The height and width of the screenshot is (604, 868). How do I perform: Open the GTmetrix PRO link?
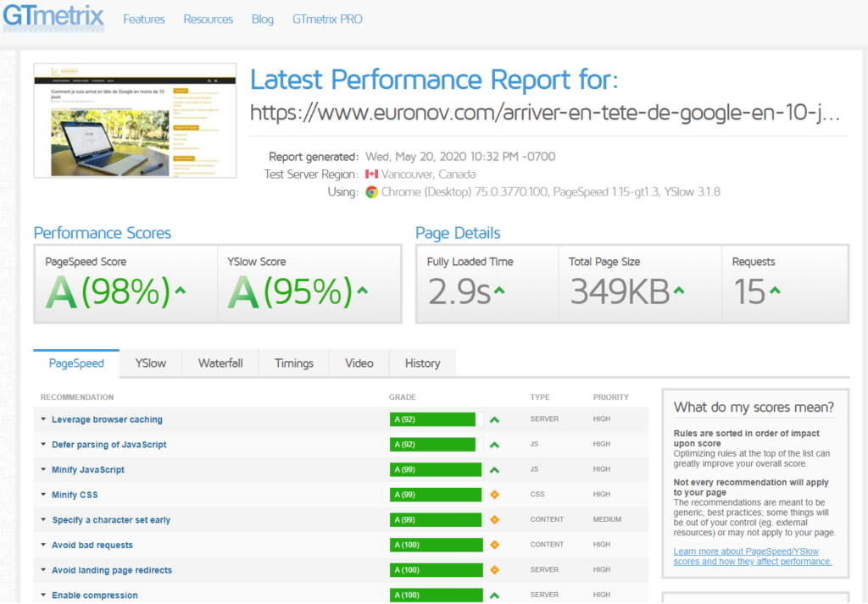tap(327, 19)
